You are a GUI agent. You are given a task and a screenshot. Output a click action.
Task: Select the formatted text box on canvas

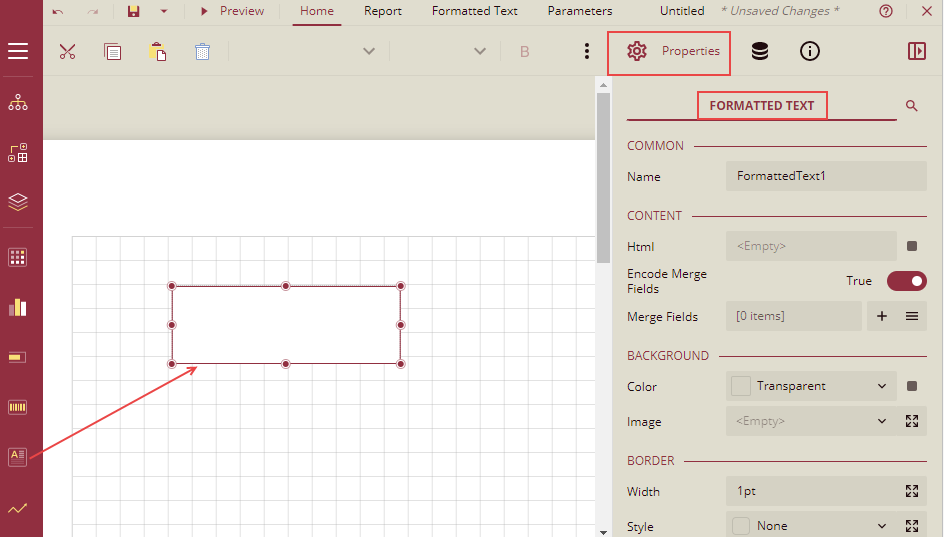click(286, 325)
